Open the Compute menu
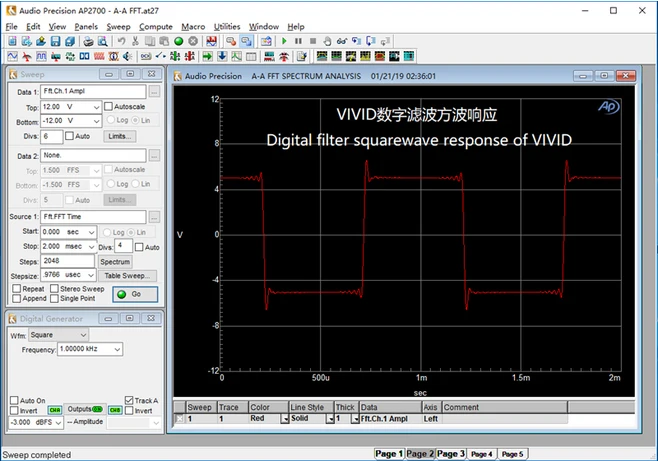The image size is (658, 461). point(156,26)
